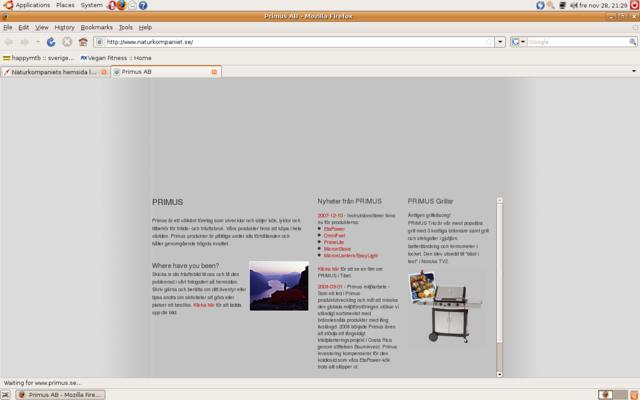The height and width of the screenshot is (400, 640).
Task: Click the page scrollbar down arrow
Action: point(500,374)
